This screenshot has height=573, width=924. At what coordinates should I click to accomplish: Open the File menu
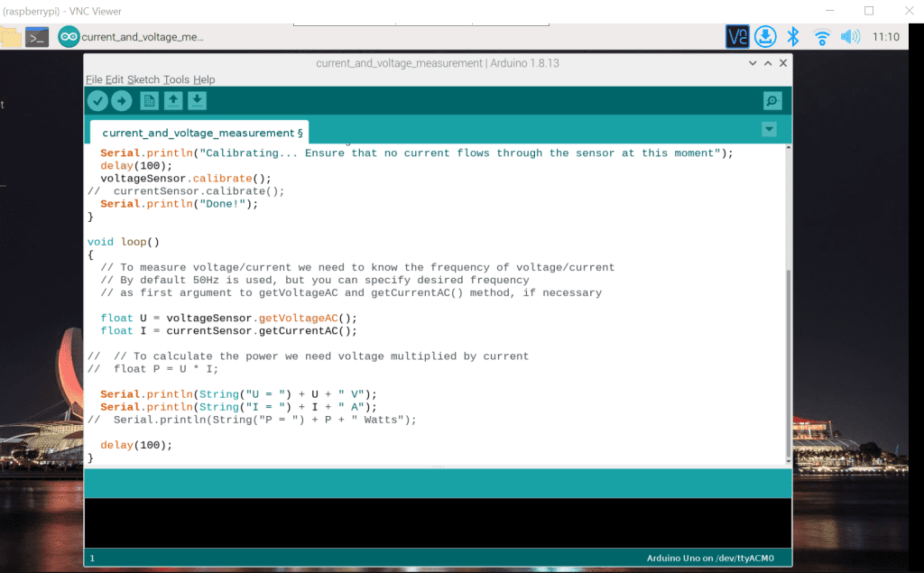tap(94, 79)
